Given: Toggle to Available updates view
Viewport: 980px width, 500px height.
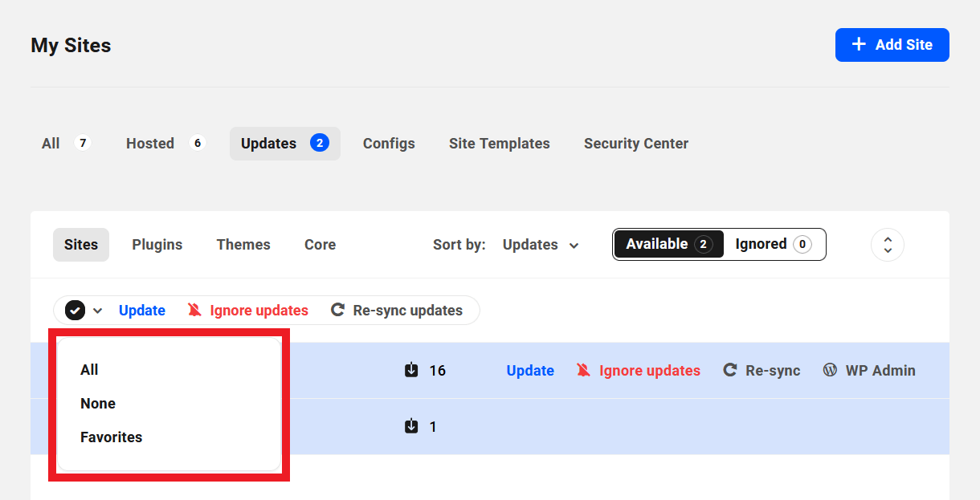Looking at the screenshot, I should click(668, 244).
